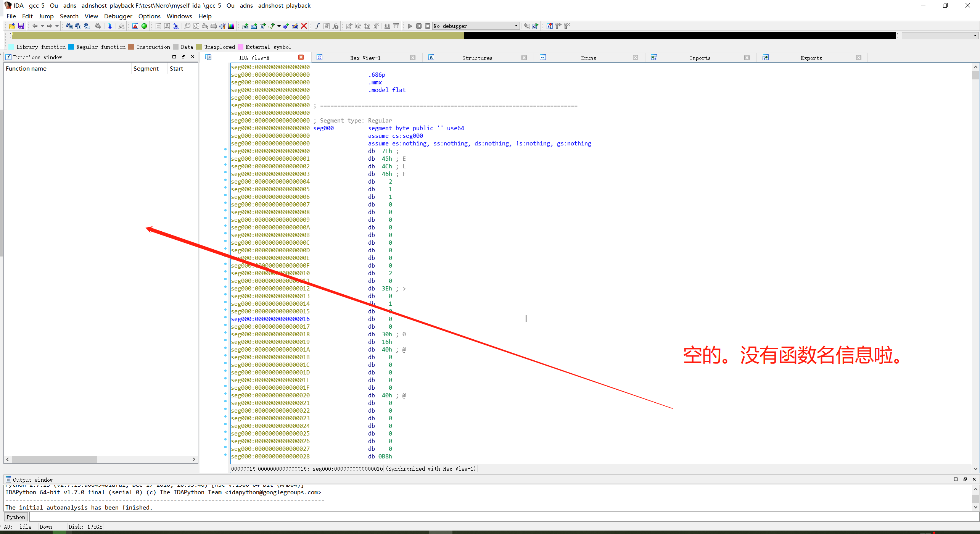
Task: Click the Undefine red X icon
Action: [x=304, y=26]
